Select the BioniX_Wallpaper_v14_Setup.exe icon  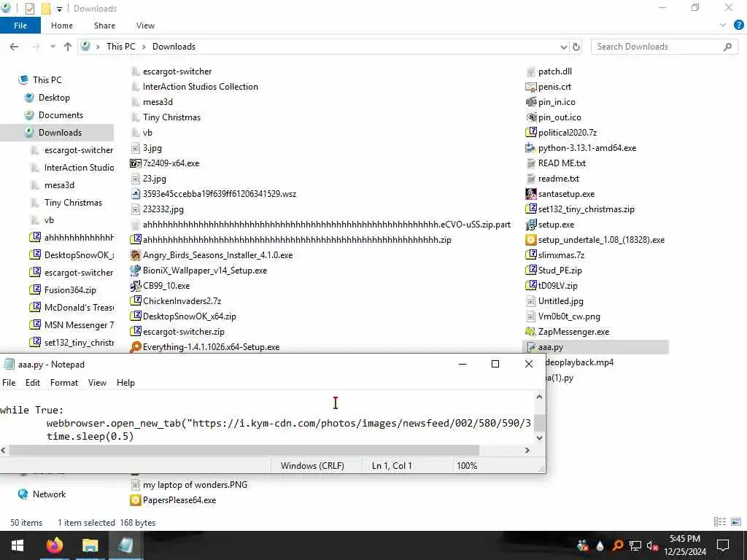pos(136,271)
